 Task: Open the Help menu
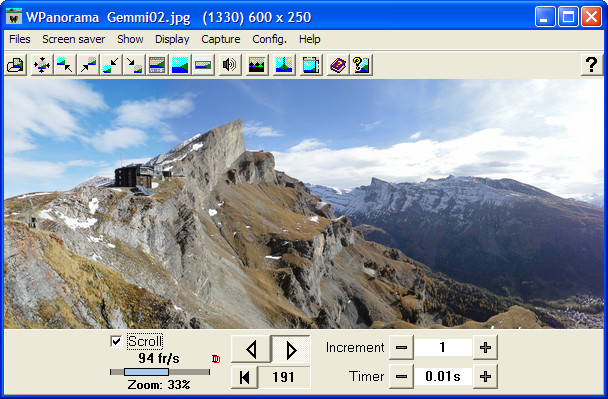[x=310, y=39]
